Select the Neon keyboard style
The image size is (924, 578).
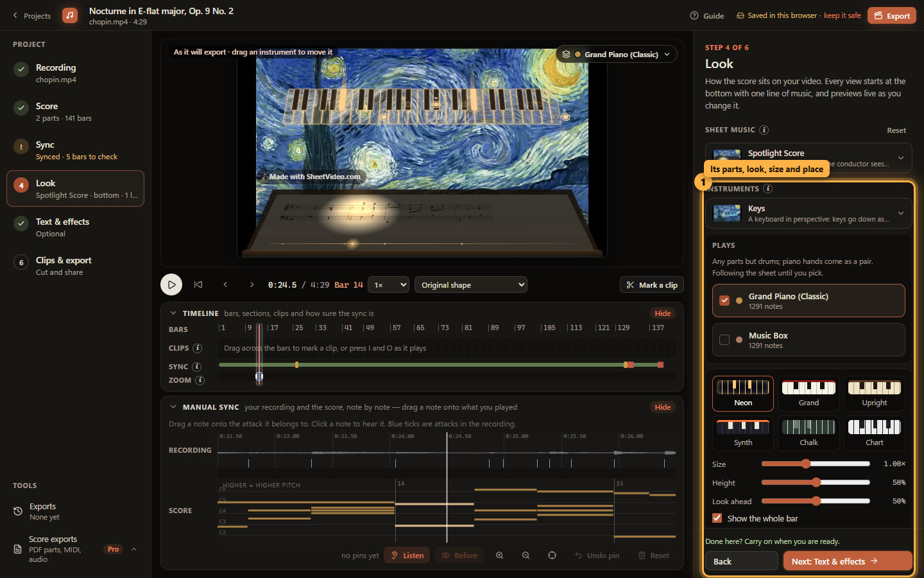743,394
